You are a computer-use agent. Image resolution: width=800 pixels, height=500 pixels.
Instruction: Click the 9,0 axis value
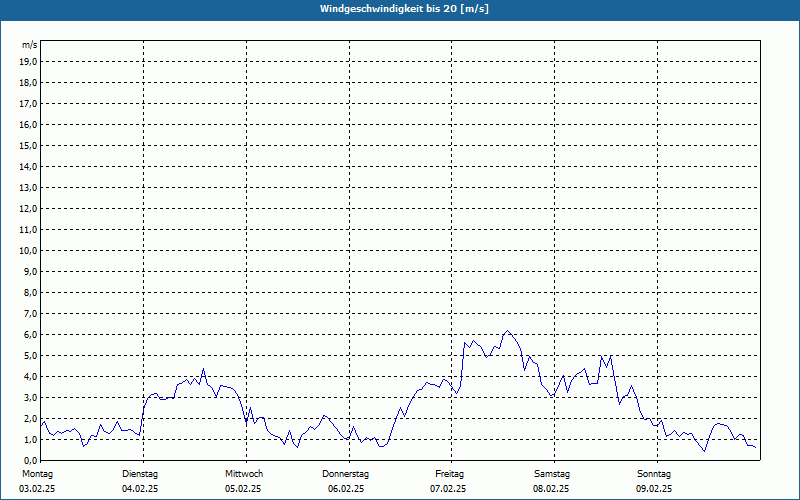coord(31,271)
